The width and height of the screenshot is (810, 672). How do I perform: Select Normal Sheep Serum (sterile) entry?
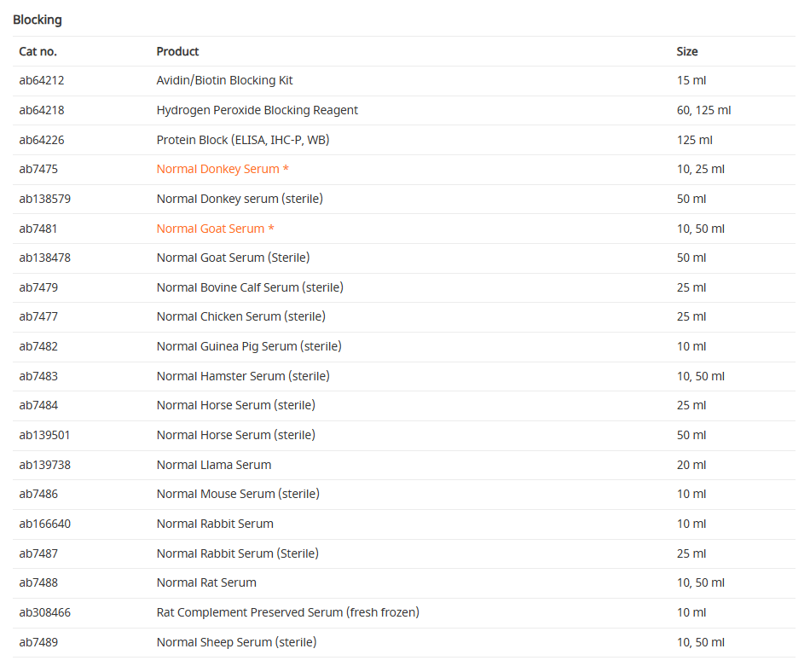(236, 642)
